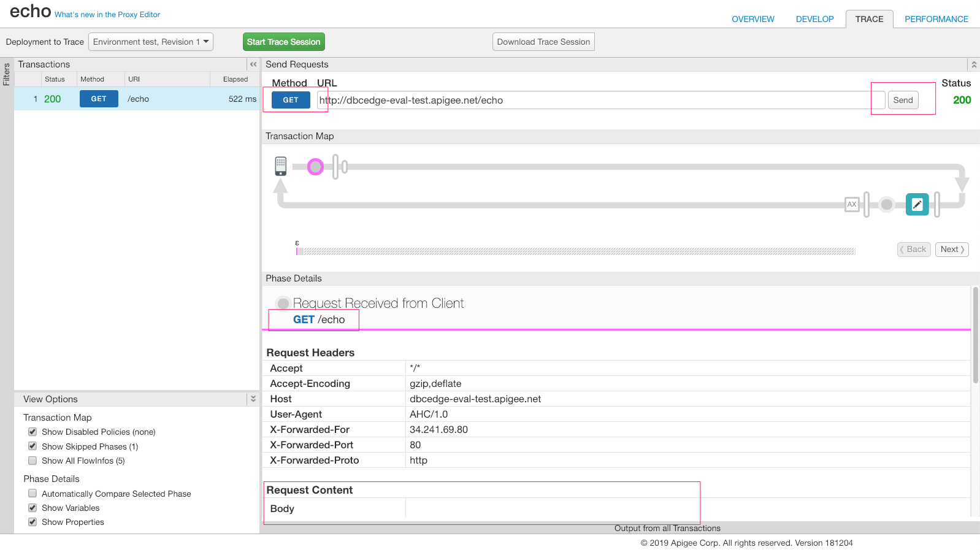Collapse the View Options panel
This screenshot has width=980, height=555.
[x=253, y=399]
